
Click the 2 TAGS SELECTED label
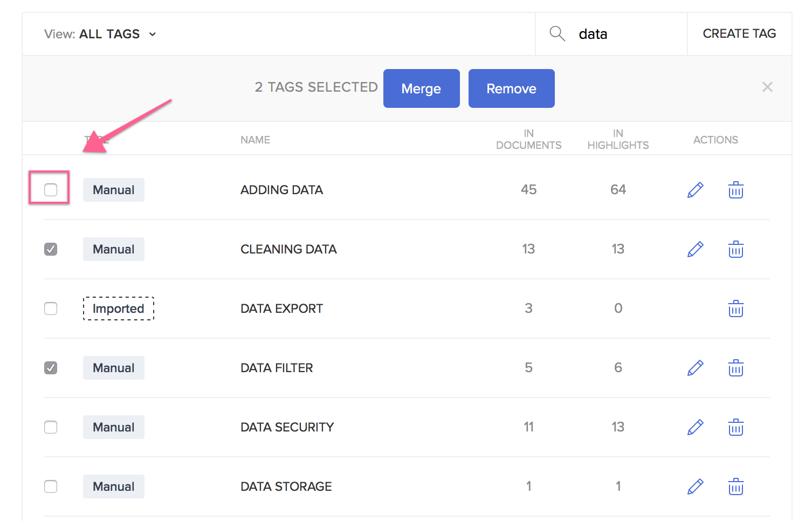pyautogui.click(x=316, y=87)
